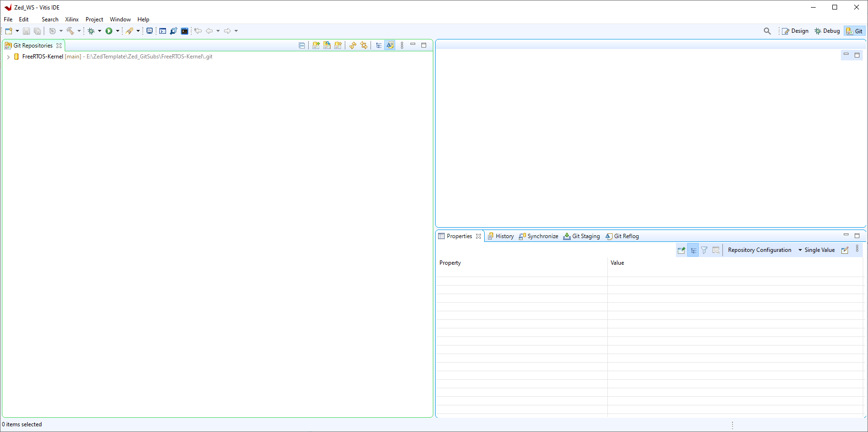Screen dimensions: 868x432
Task: Open the Window menu
Action: tap(120, 19)
